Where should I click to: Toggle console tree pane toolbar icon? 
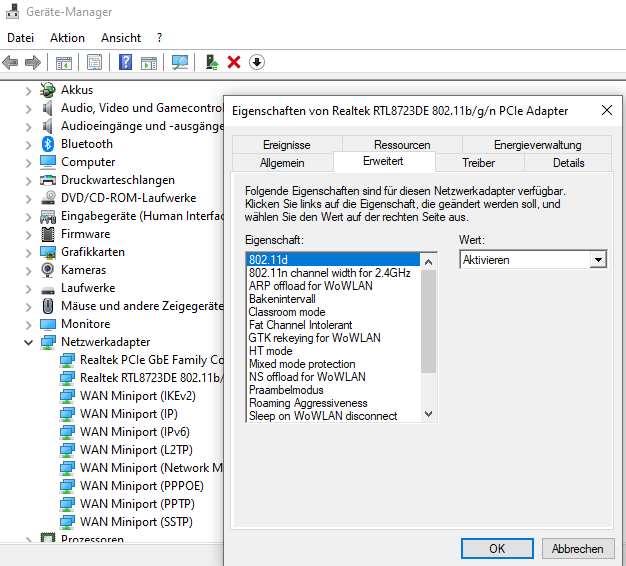[x=63, y=62]
